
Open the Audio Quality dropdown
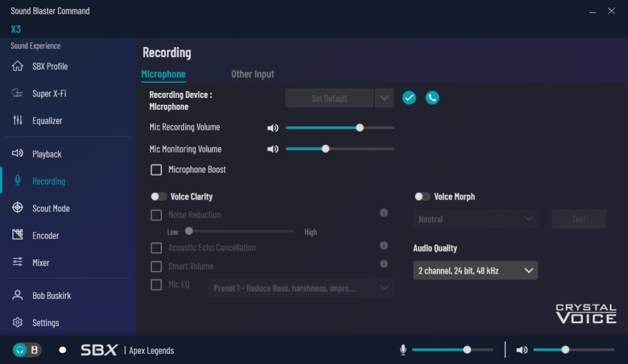[475, 270]
